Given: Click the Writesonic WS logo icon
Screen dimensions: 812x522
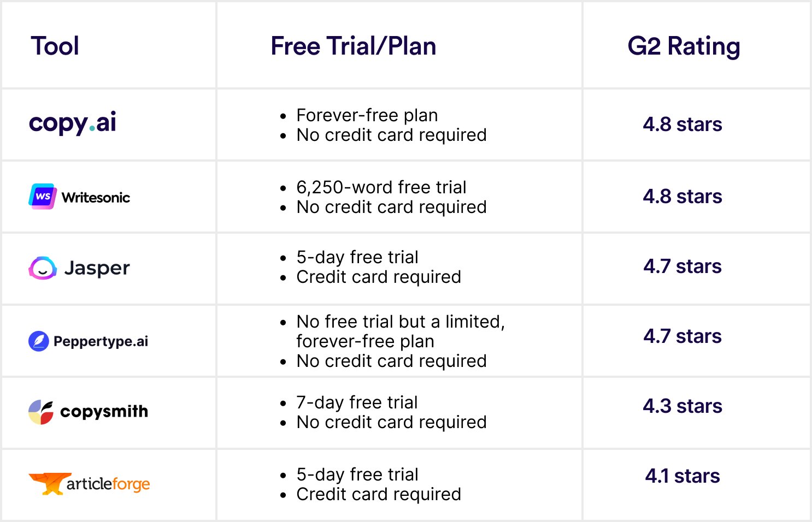Looking at the screenshot, I should (x=43, y=197).
